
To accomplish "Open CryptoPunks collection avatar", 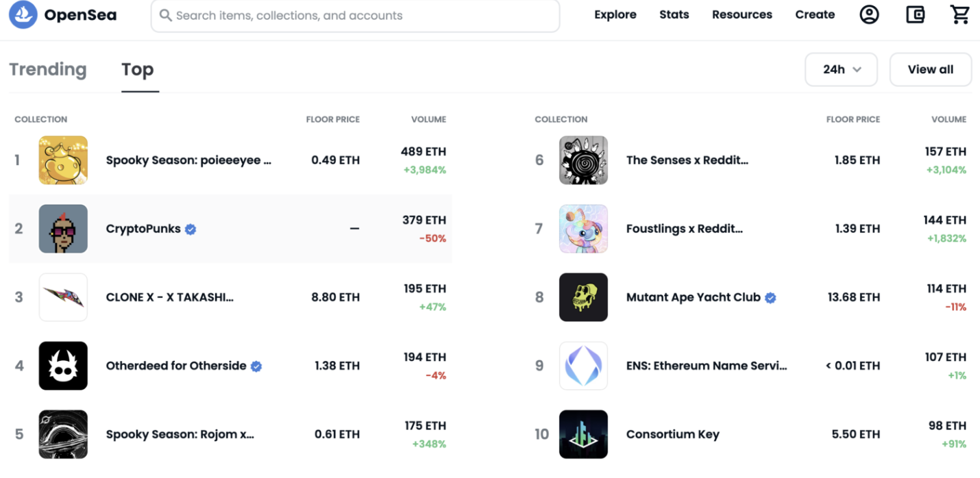I will (63, 229).
